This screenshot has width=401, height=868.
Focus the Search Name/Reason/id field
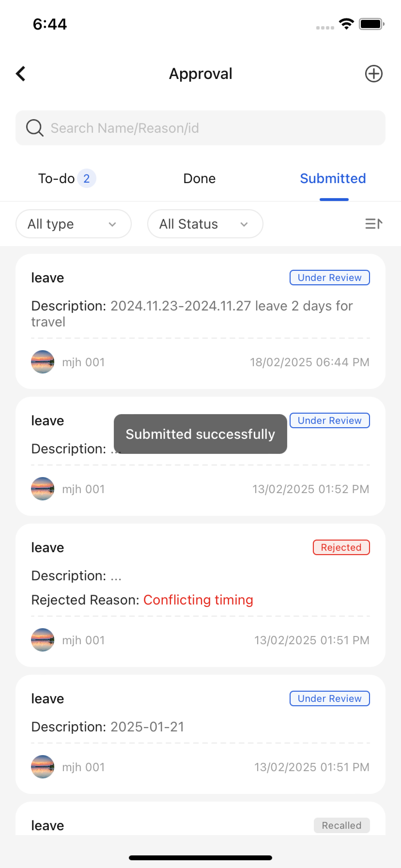[209, 128]
